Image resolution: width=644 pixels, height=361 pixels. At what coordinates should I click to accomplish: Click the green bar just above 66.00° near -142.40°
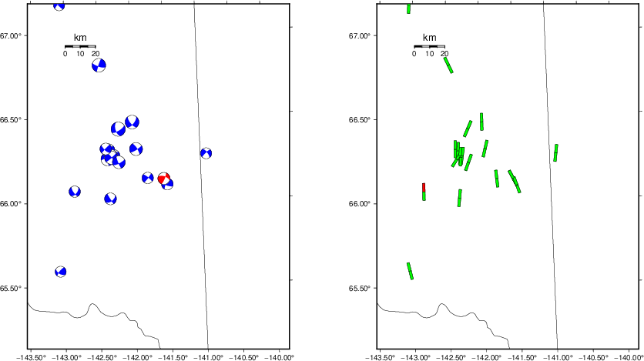(460, 198)
